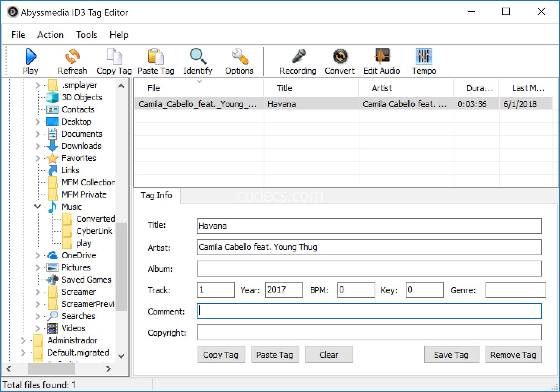Click the Clear button
This screenshot has height=392, width=560.
tap(329, 355)
